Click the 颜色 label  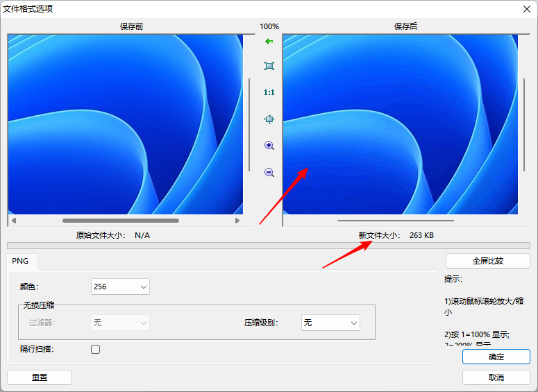[x=29, y=287]
